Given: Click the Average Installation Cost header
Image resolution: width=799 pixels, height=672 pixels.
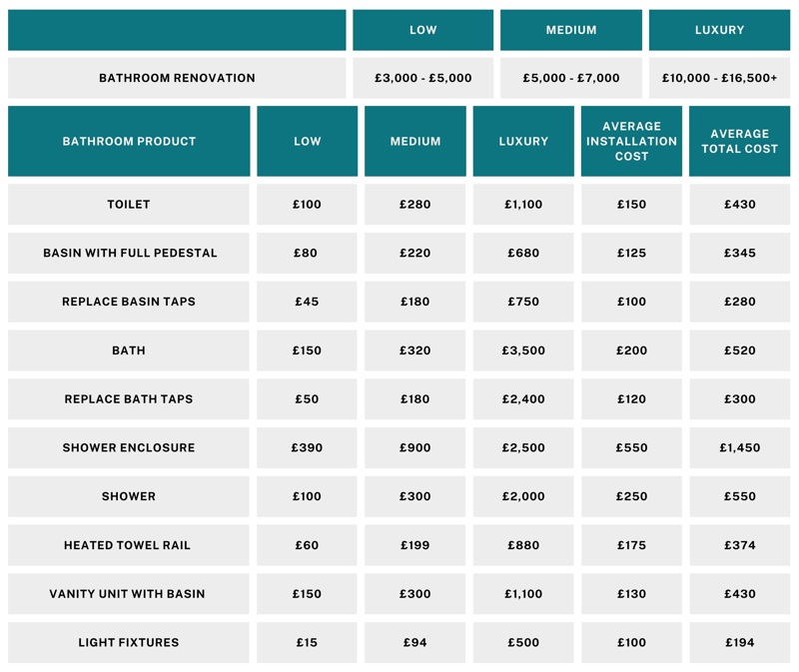Looking at the screenshot, I should (x=631, y=141).
